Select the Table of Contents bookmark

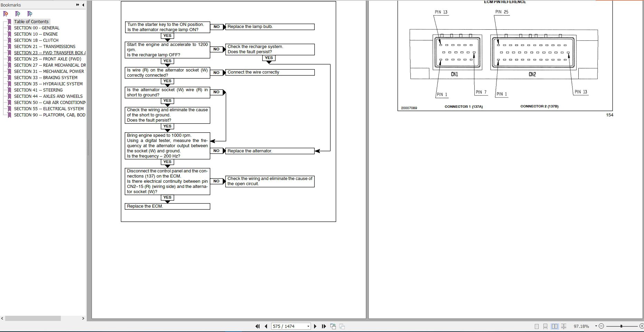click(31, 21)
